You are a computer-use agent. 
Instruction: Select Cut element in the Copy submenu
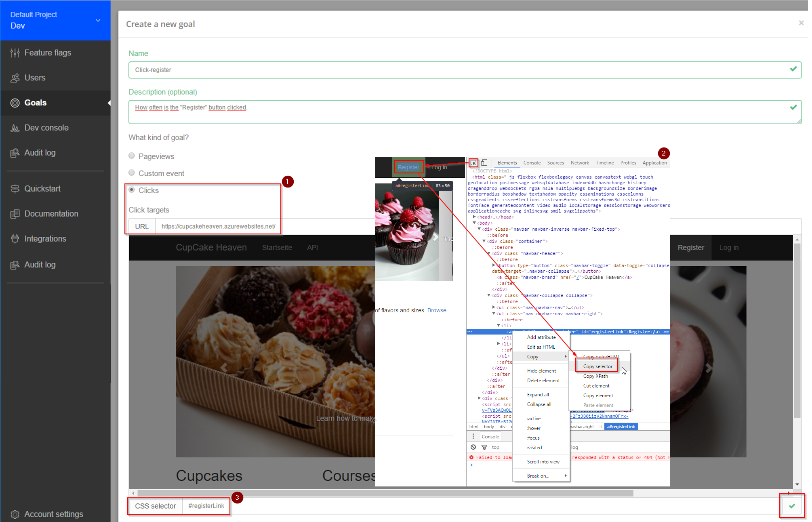600,386
